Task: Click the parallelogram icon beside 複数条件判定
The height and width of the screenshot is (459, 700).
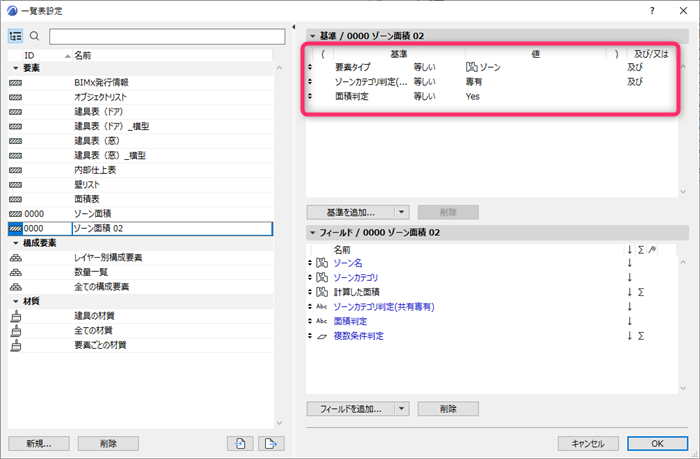Action: click(322, 336)
